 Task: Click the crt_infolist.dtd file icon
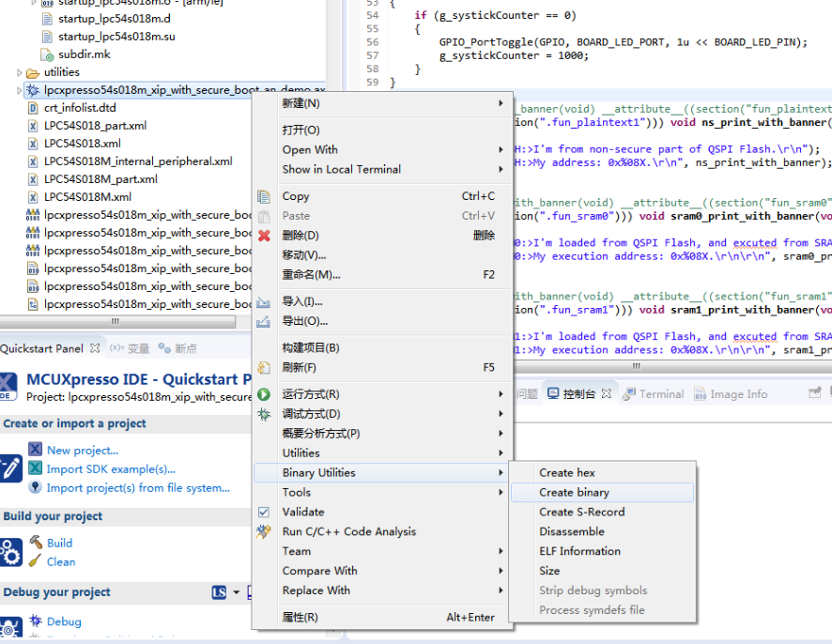coord(33,108)
